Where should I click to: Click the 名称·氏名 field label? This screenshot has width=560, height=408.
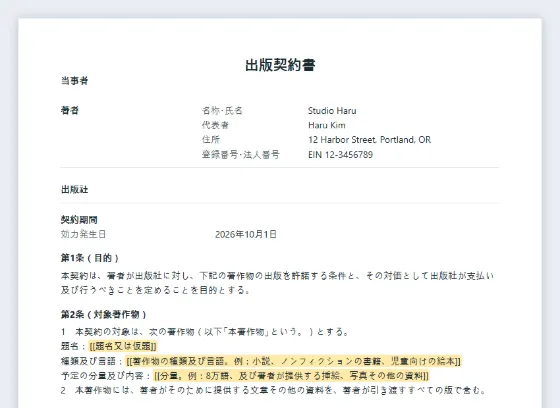(222, 110)
